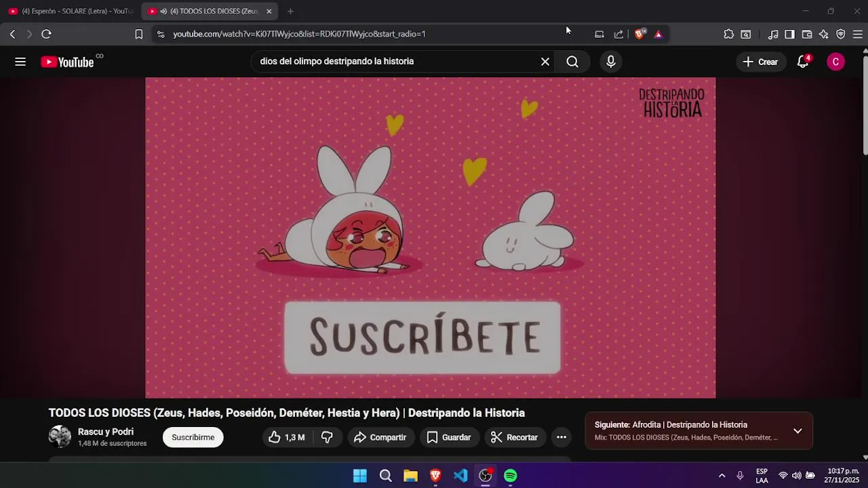Open the notifications bell
The image size is (868, 488).
(x=803, y=62)
